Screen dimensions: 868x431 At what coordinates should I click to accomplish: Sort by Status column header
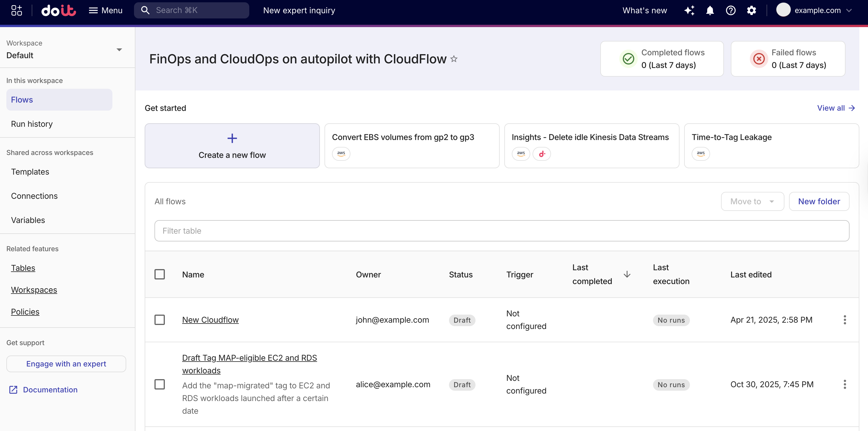click(x=461, y=275)
